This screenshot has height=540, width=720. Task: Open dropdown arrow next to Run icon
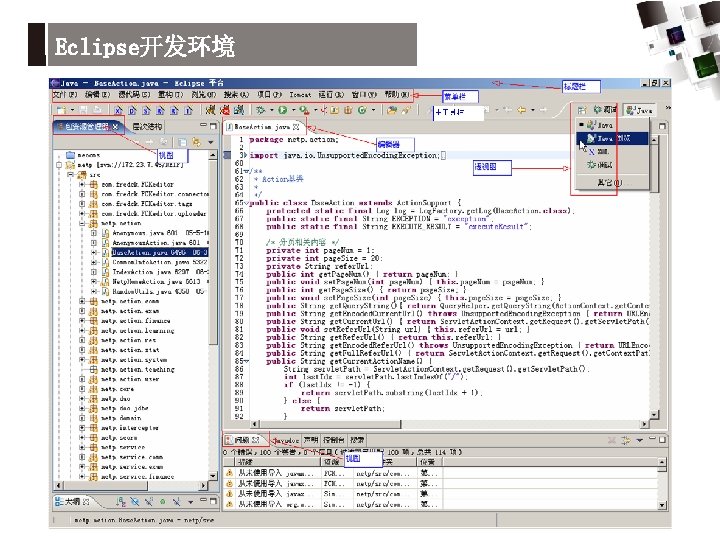point(293,110)
